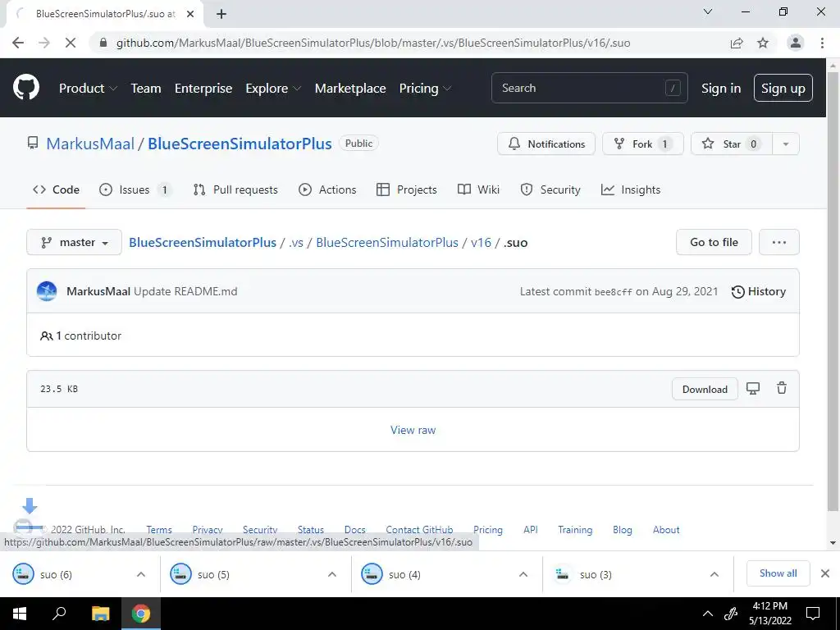The height and width of the screenshot is (630, 840).
Task: Open the Star list dropdown arrow
Action: tap(785, 144)
